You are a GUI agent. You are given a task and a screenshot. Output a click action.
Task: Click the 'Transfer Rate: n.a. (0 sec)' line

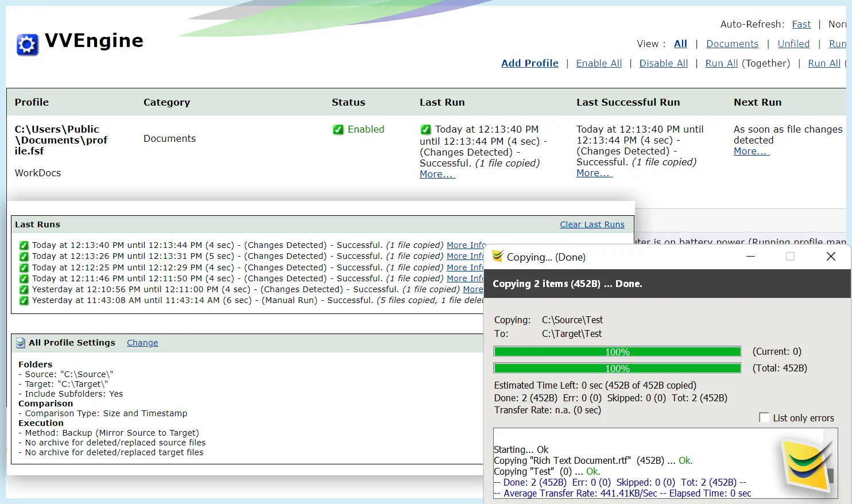point(548,410)
